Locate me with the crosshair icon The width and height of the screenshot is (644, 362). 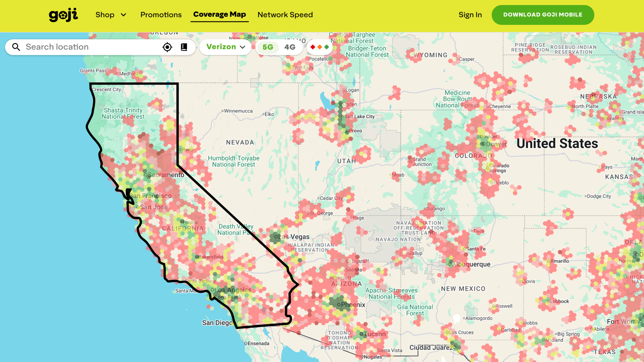(167, 47)
